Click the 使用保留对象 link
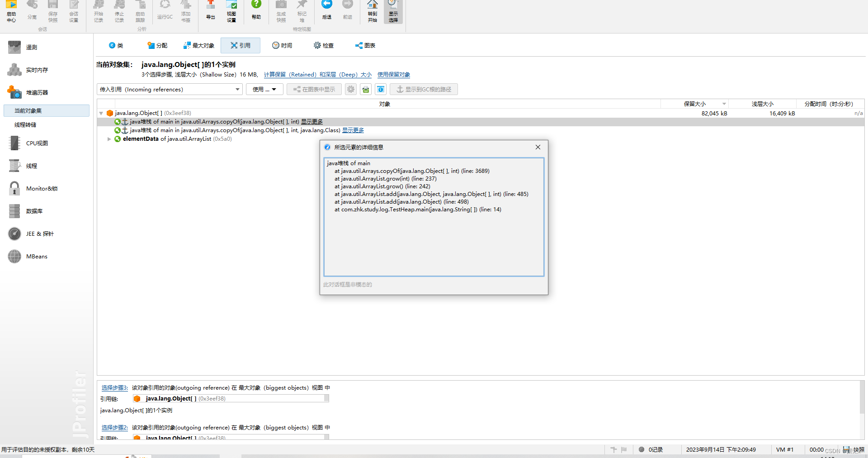 coord(394,75)
